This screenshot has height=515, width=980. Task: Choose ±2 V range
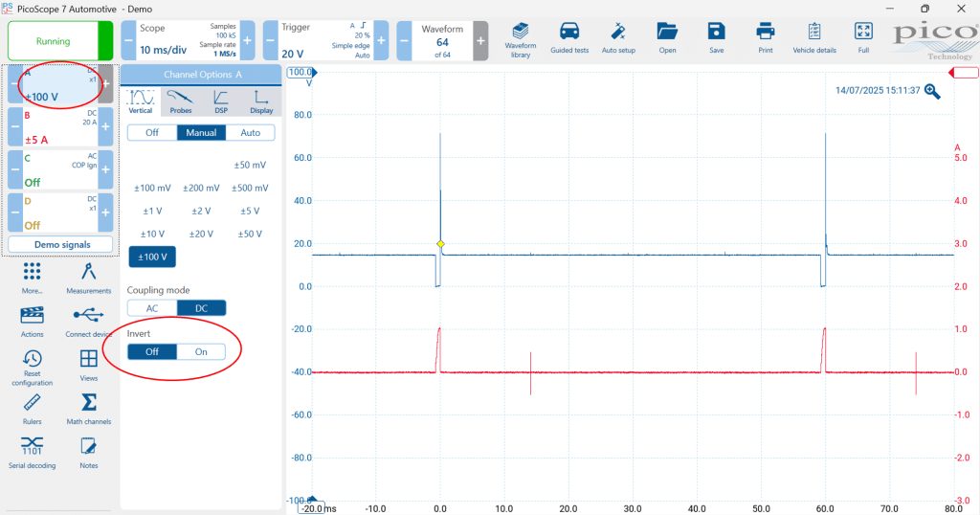[201, 212]
